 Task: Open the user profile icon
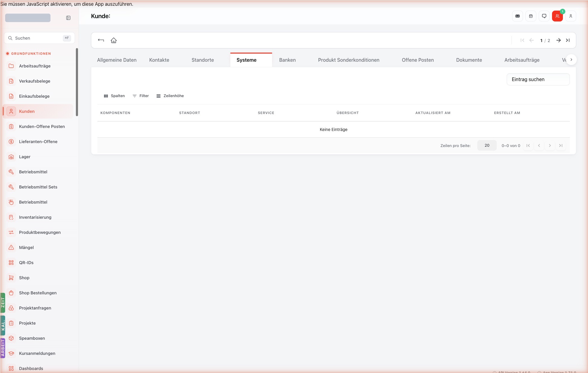[571, 16]
